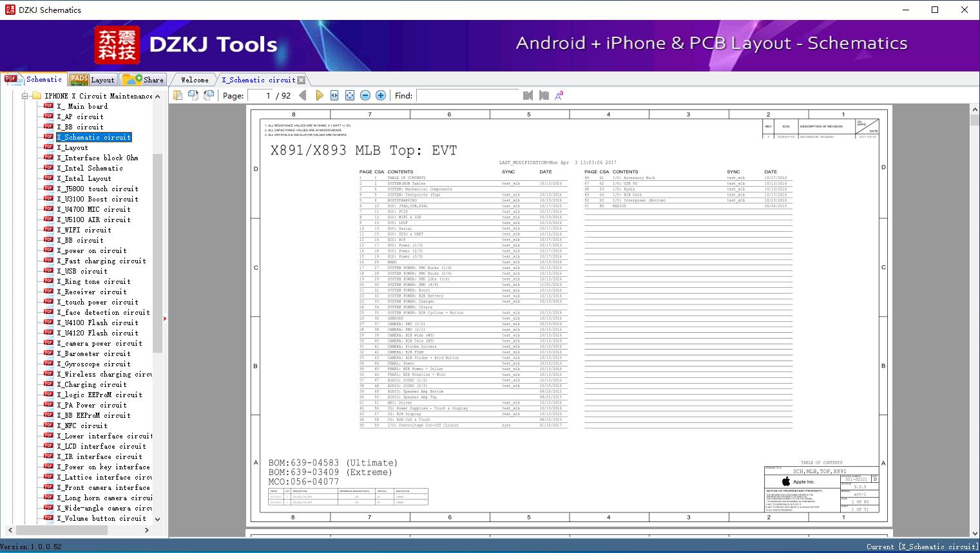Screen dimensions: 980x553
Task: Switch to the Welcome document tab
Action: click(195, 80)
